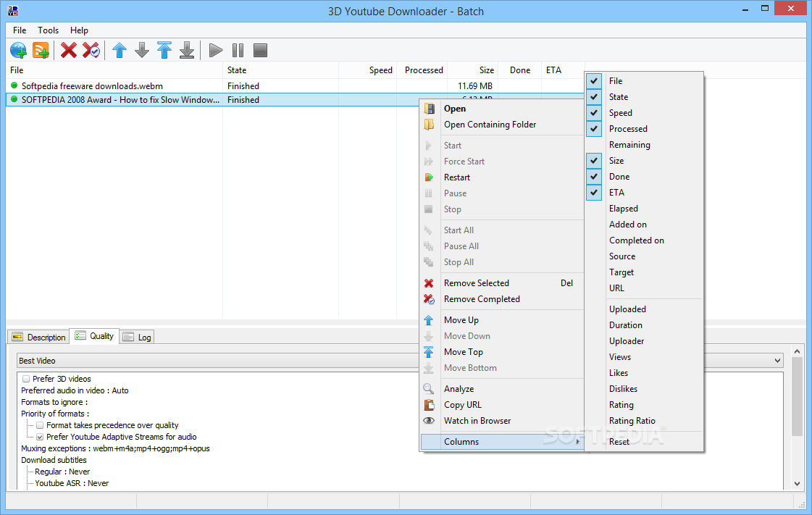Enable the Remaining column option
The width and height of the screenshot is (812, 515).
click(x=644, y=145)
